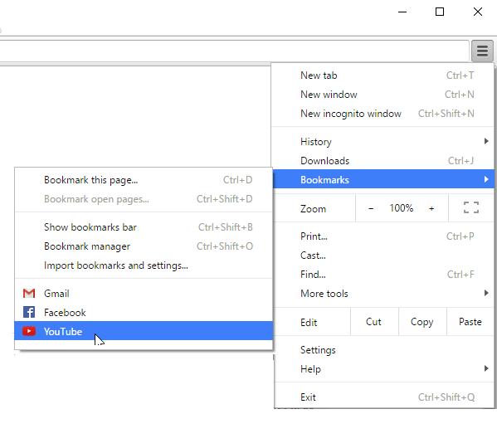
Task: Enter fullscreen mode via the zoom row icon
Action: click(x=471, y=208)
